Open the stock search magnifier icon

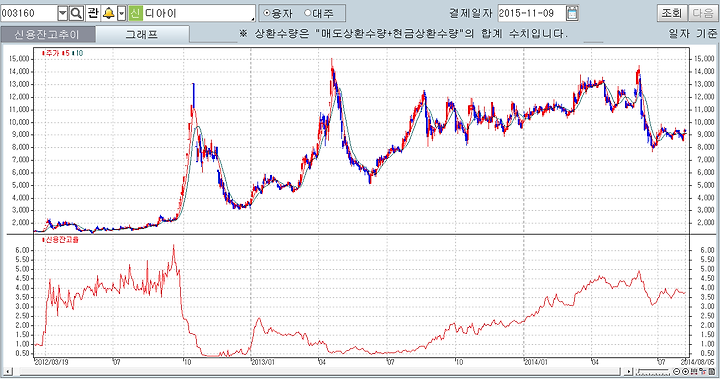point(76,13)
